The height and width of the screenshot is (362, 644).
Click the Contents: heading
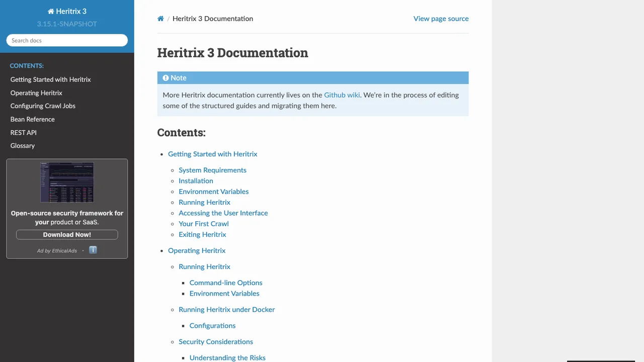[181, 133]
